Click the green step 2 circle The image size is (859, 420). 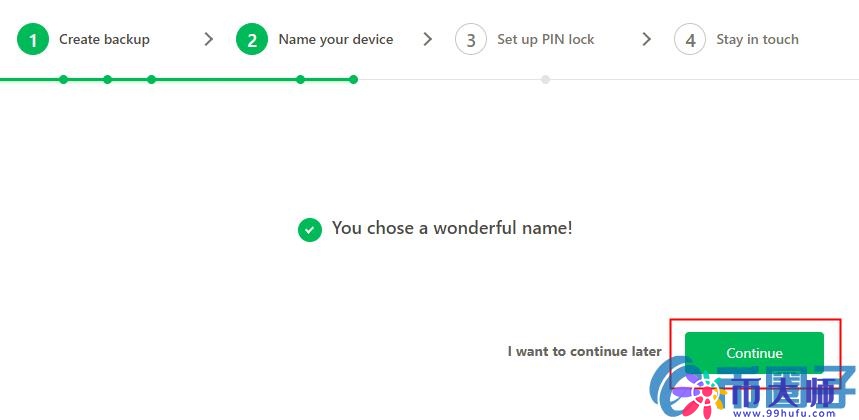[252, 39]
